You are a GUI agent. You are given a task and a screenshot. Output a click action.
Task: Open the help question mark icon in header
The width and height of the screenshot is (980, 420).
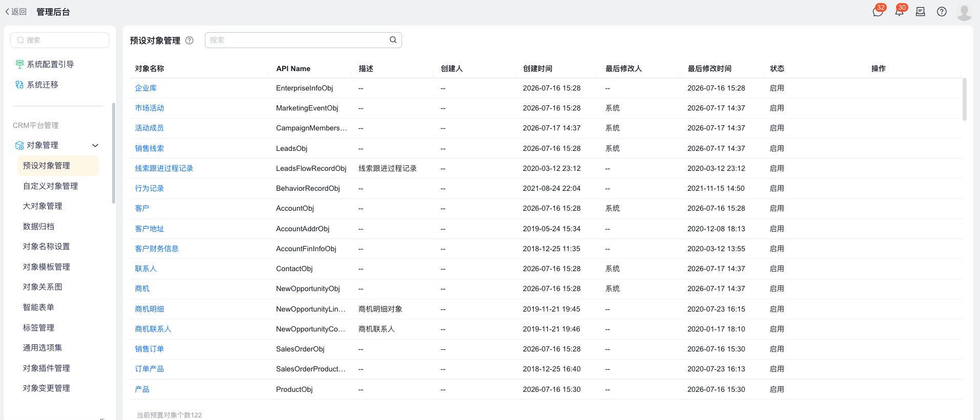tap(942, 12)
